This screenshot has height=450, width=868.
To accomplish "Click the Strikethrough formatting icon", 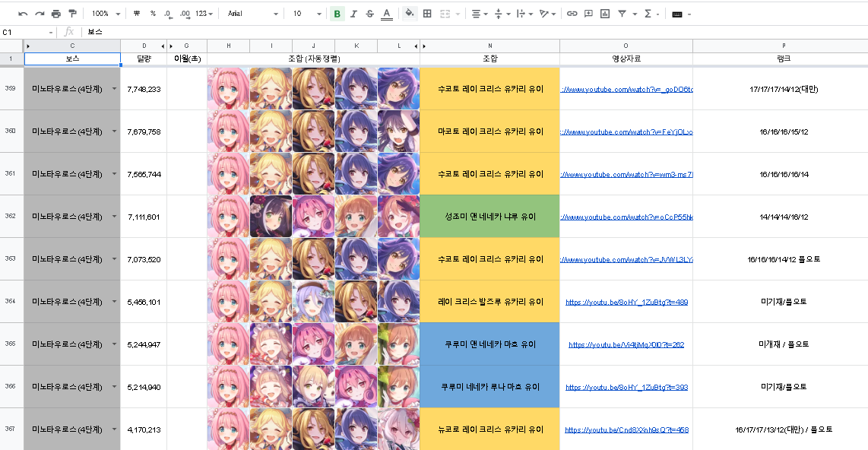I will coord(370,14).
